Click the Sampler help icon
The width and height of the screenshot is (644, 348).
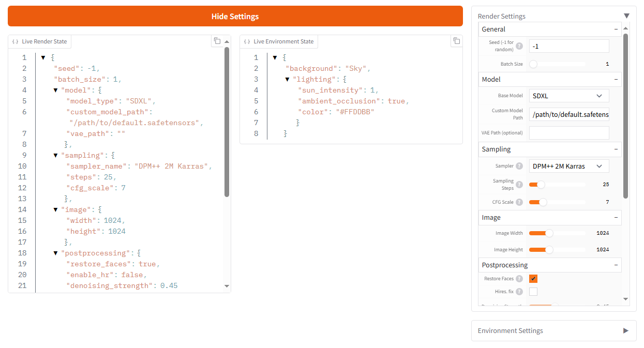pos(519,166)
